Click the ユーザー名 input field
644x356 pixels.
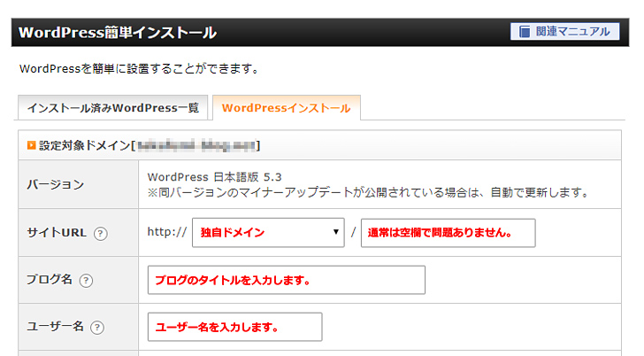pos(235,328)
